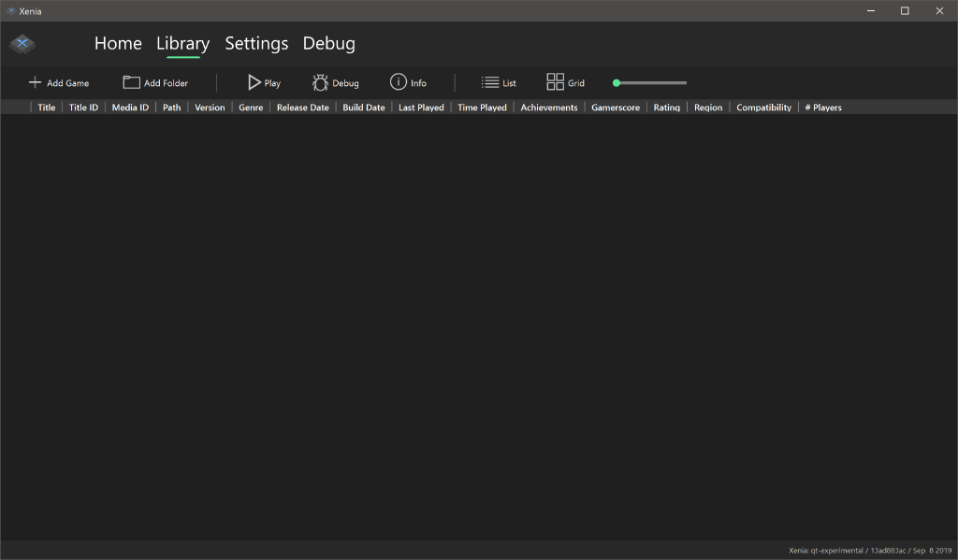Select the List view icon
The width and height of the screenshot is (958, 560).
point(491,82)
